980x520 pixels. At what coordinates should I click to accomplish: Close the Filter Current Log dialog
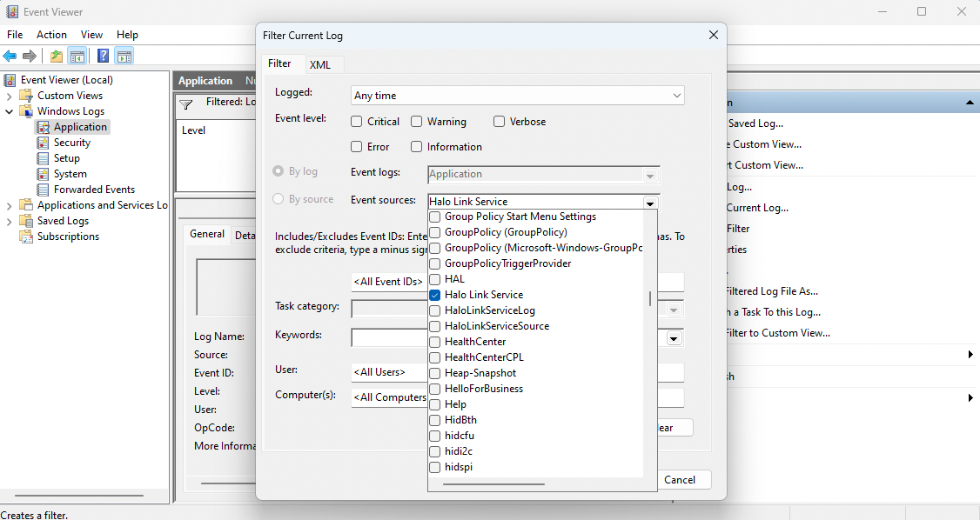click(x=713, y=36)
